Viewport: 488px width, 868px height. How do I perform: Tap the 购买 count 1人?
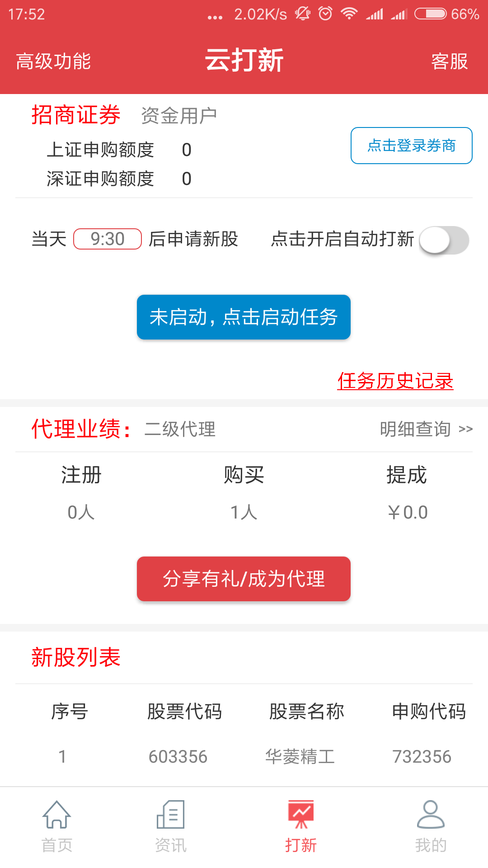(244, 512)
